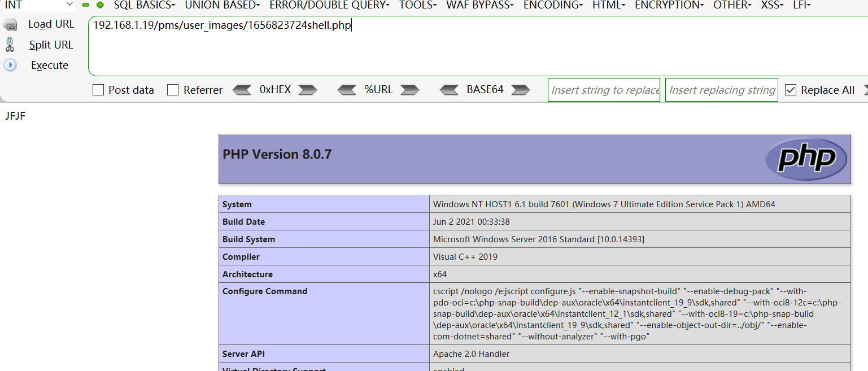Open the HTML menu
This screenshot has height=371, width=868.
(609, 5)
